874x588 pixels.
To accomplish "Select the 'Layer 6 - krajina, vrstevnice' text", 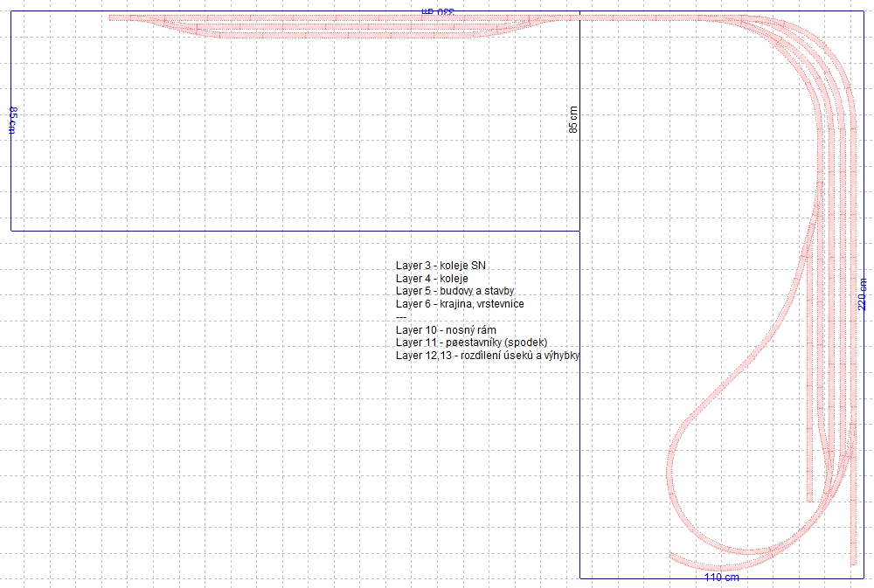I will tap(460, 304).
